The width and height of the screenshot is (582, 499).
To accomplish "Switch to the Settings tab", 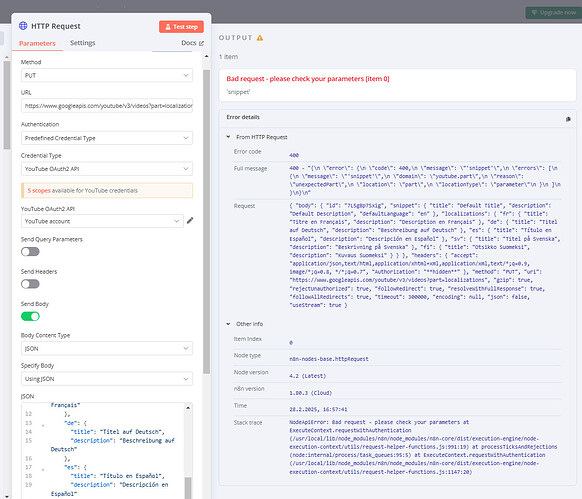I will pyautogui.click(x=82, y=43).
